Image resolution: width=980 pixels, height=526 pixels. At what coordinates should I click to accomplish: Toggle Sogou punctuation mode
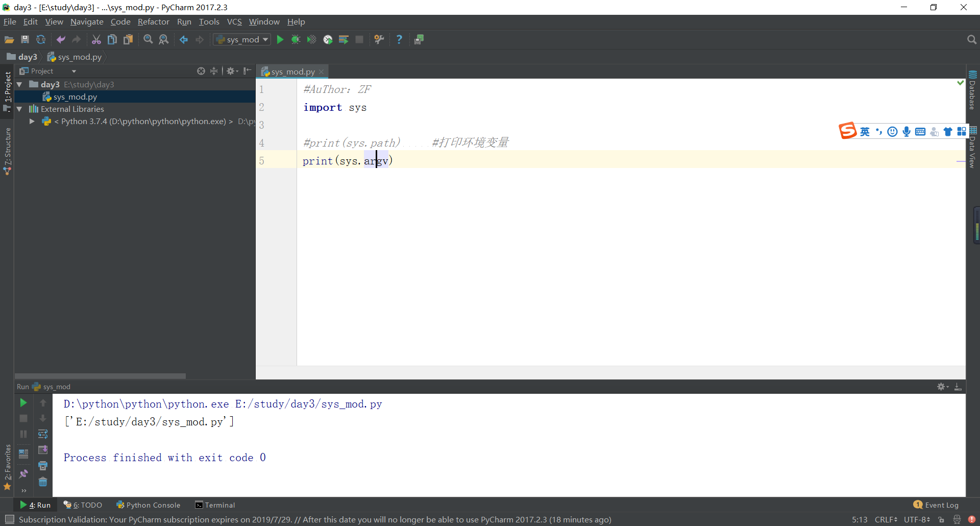878,131
